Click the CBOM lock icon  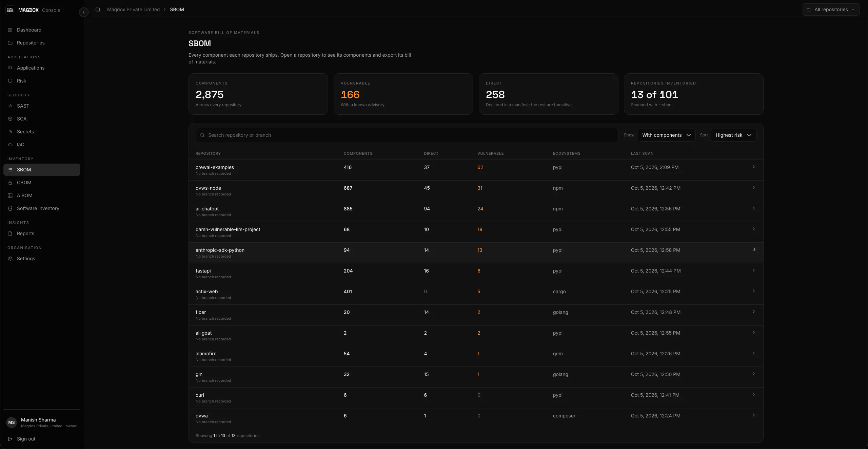(x=10, y=183)
